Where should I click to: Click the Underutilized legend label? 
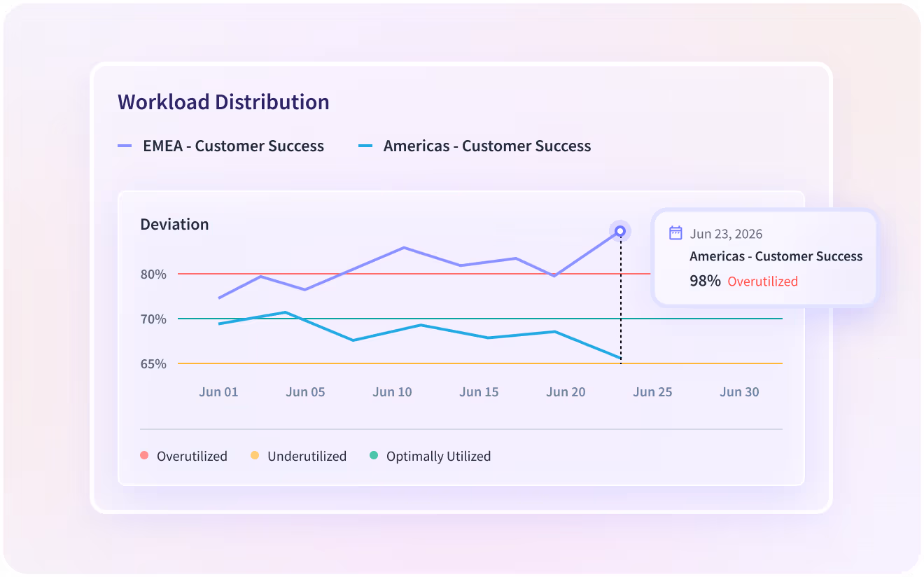pos(307,456)
